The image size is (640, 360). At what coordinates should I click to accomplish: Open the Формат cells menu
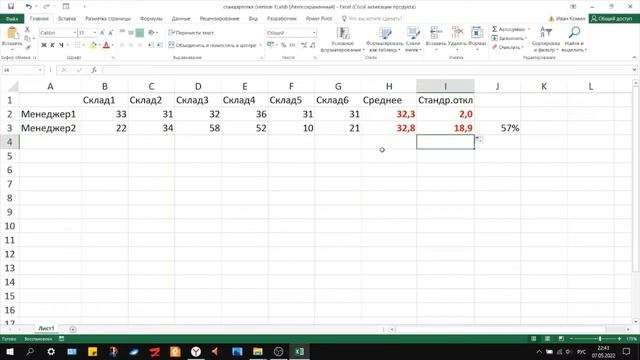pyautogui.click(x=477, y=38)
